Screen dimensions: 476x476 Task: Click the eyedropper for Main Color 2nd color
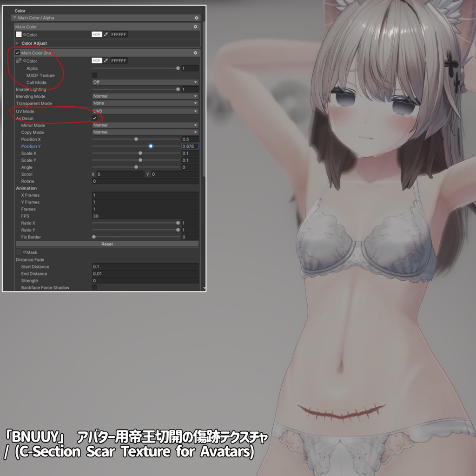click(x=106, y=60)
